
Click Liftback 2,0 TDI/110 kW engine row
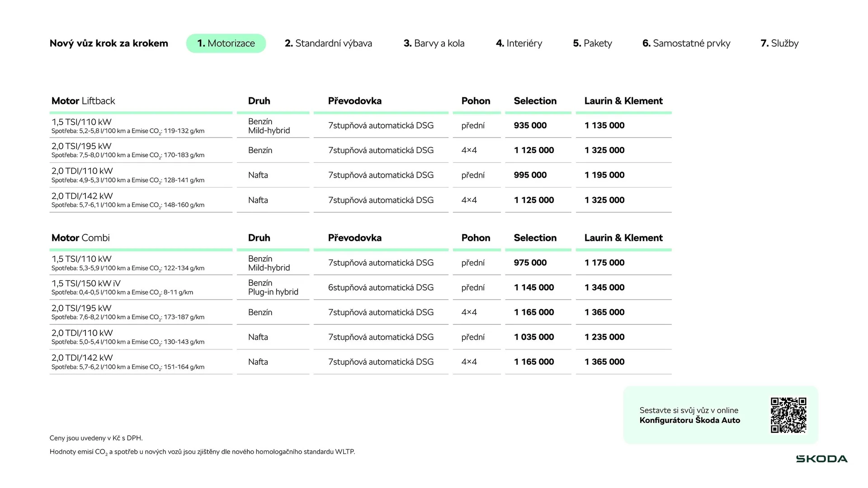pos(361,175)
